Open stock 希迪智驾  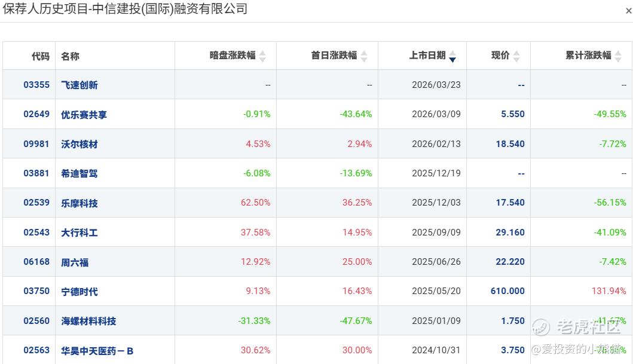(79, 173)
